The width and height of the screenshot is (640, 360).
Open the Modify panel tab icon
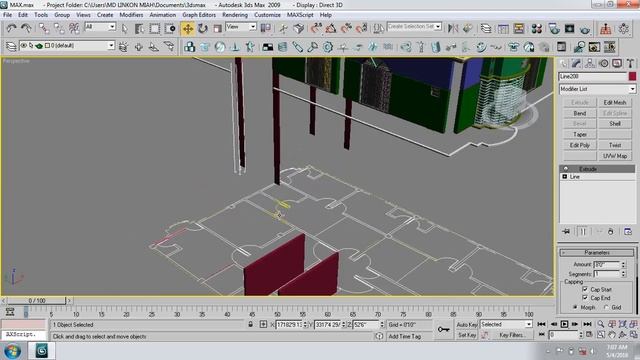[x=576, y=63]
